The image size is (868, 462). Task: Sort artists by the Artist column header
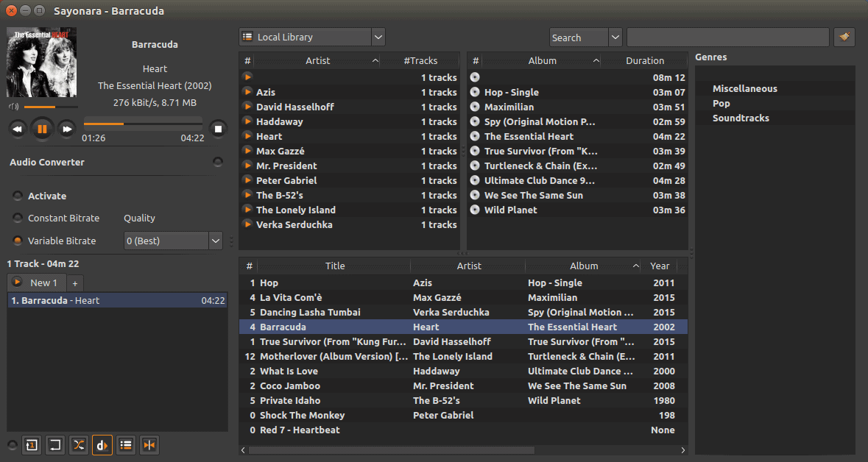click(318, 60)
